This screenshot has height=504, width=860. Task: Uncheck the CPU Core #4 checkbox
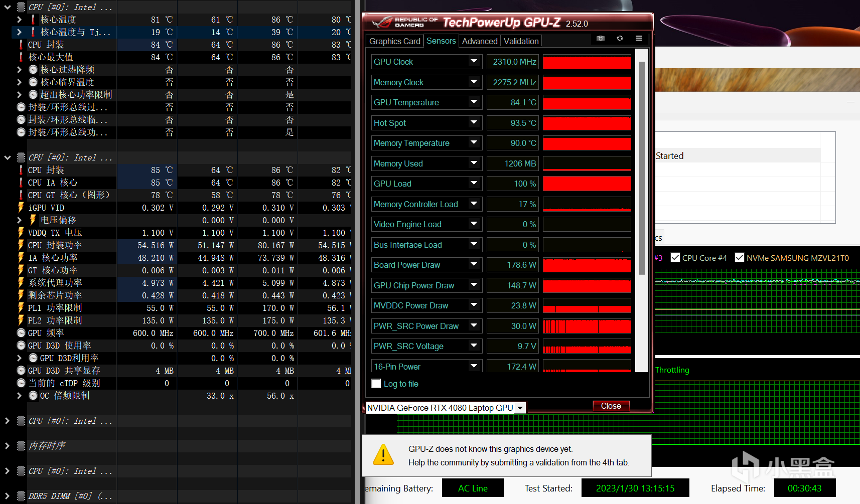(675, 258)
